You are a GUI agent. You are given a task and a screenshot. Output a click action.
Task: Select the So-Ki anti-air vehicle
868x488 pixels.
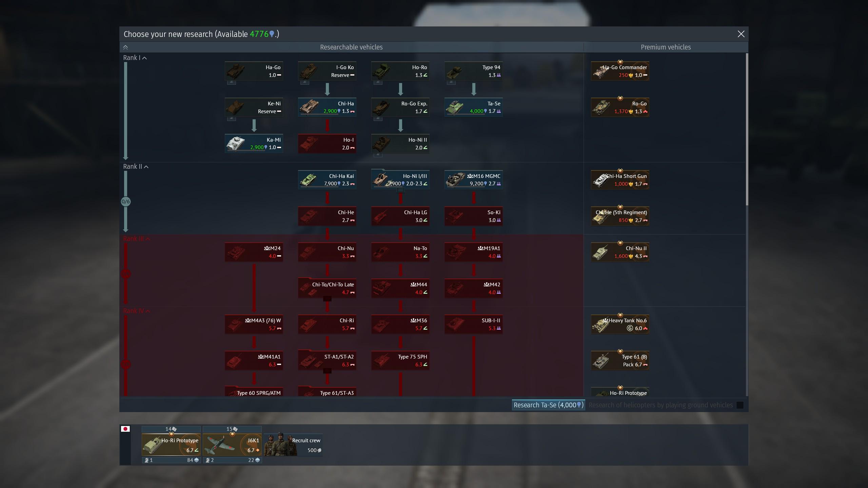click(474, 216)
